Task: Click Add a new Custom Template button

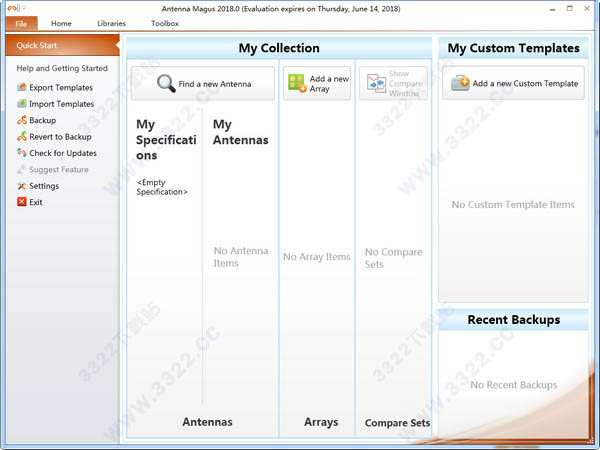Action: point(514,83)
